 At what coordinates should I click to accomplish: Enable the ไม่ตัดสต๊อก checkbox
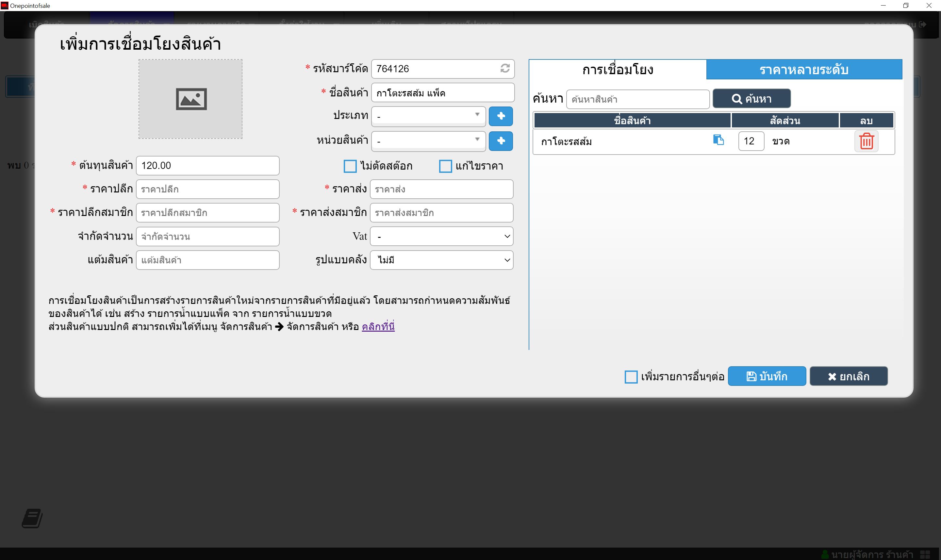pos(350,166)
